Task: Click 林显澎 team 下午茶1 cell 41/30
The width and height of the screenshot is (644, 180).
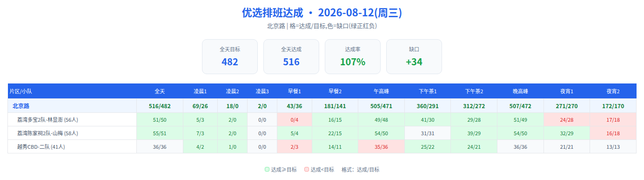Action: point(428,119)
